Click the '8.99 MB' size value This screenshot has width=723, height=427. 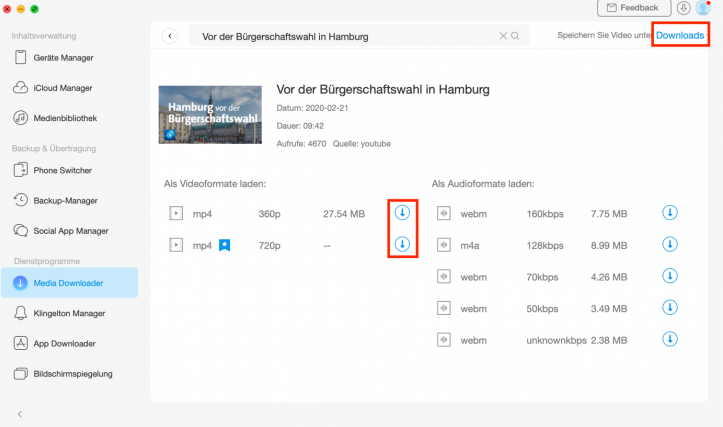(609, 246)
